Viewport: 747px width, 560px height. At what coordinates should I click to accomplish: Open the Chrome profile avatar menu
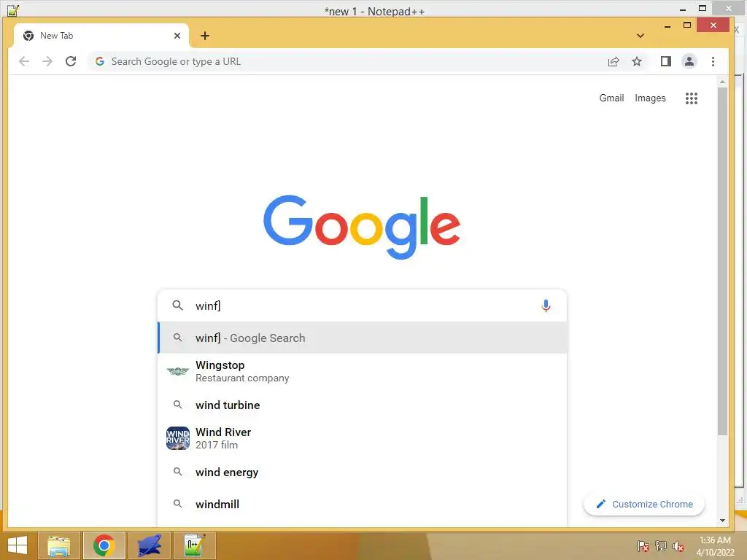(x=689, y=61)
